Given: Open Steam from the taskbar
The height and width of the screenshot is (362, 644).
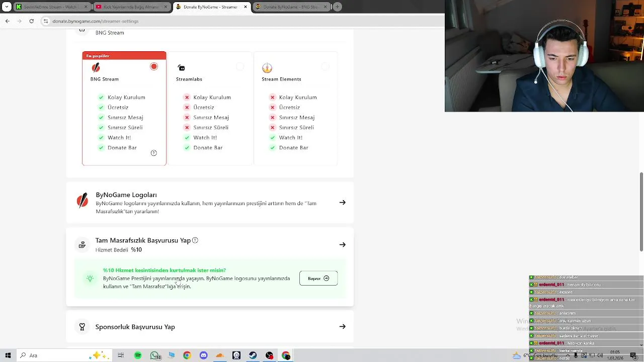Looking at the screenshot, I should tap(253, 355).
